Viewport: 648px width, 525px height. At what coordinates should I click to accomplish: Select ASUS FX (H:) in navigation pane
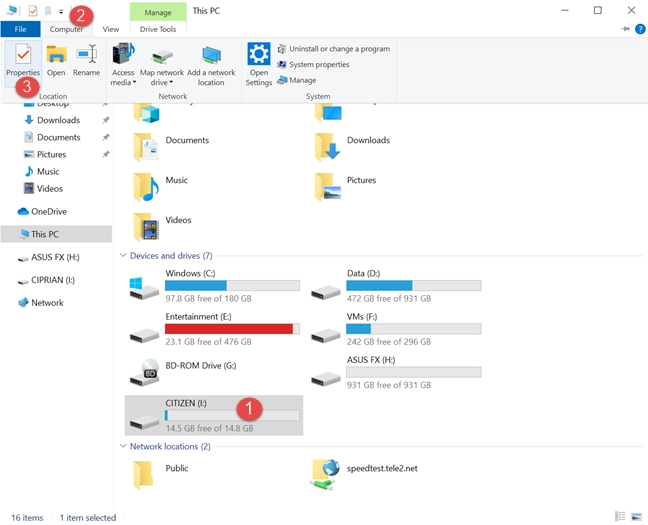coord(55,257)
